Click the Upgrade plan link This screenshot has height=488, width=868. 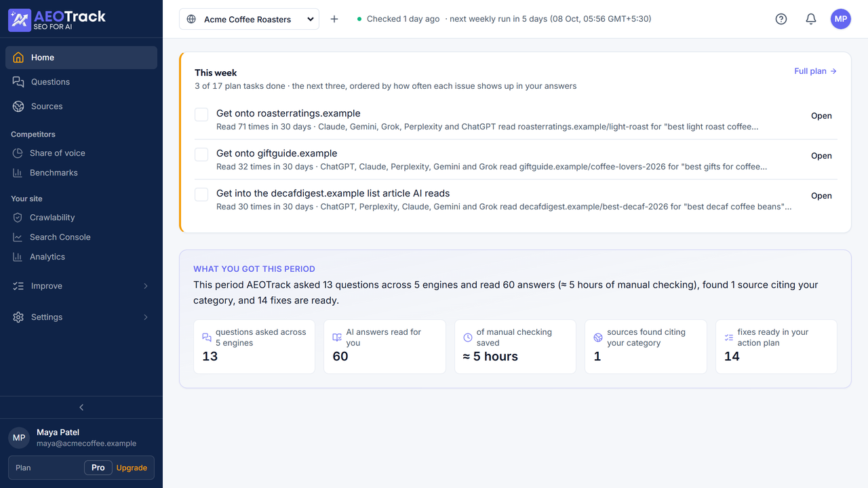(132, 468)
